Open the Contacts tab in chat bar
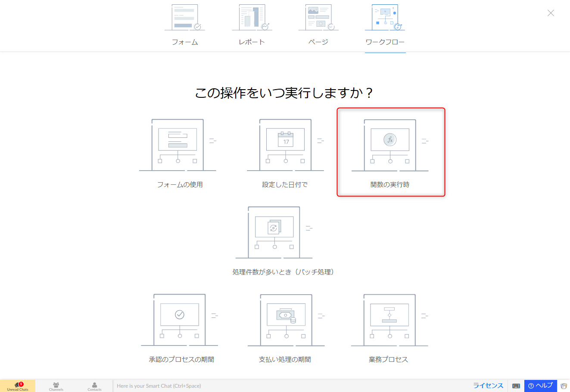570x392 pixels. pyautogui.click(x=94, y=386)
